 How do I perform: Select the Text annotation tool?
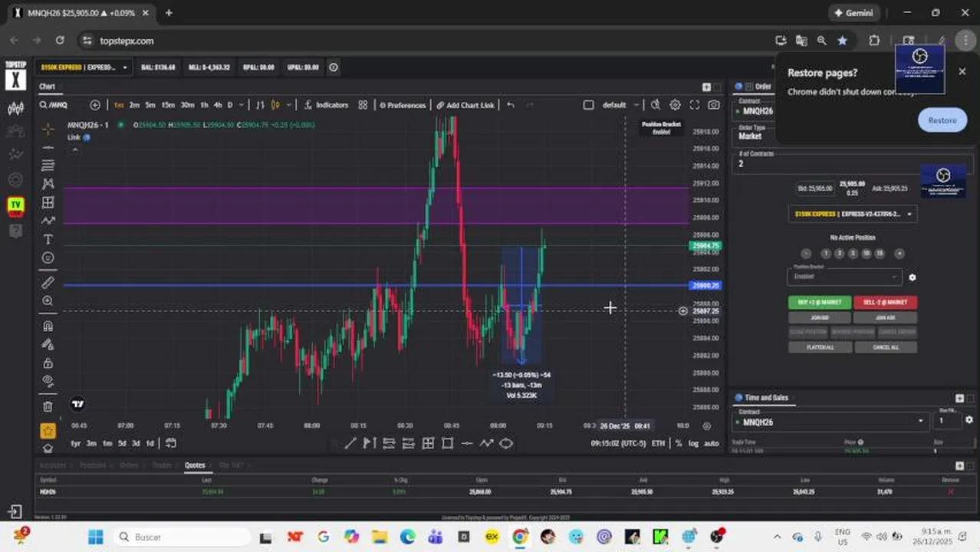pyautogui.click(x=48, y=240)
